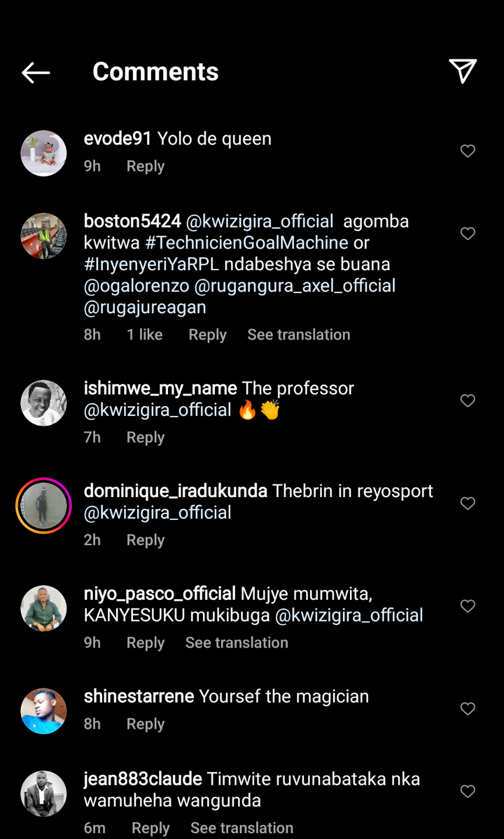Image resolution: width=504 pixels, height=839 pixels.
Task: Open @rugajureagan mention link
Action: click(145, 307)
